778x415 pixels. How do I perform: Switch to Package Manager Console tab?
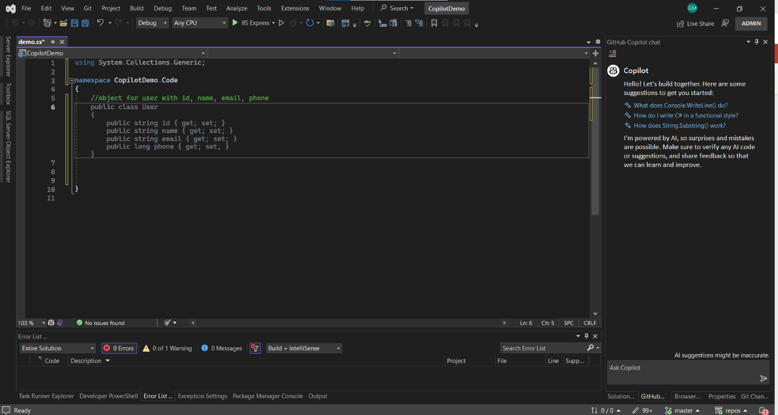pos(267,396)
